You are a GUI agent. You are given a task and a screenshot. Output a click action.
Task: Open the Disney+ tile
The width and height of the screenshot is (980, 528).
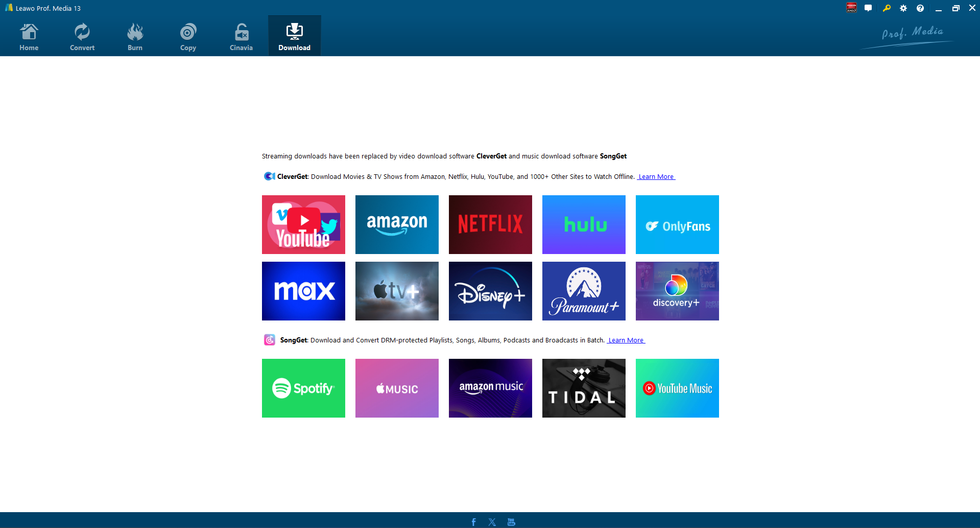pos(490,291)
